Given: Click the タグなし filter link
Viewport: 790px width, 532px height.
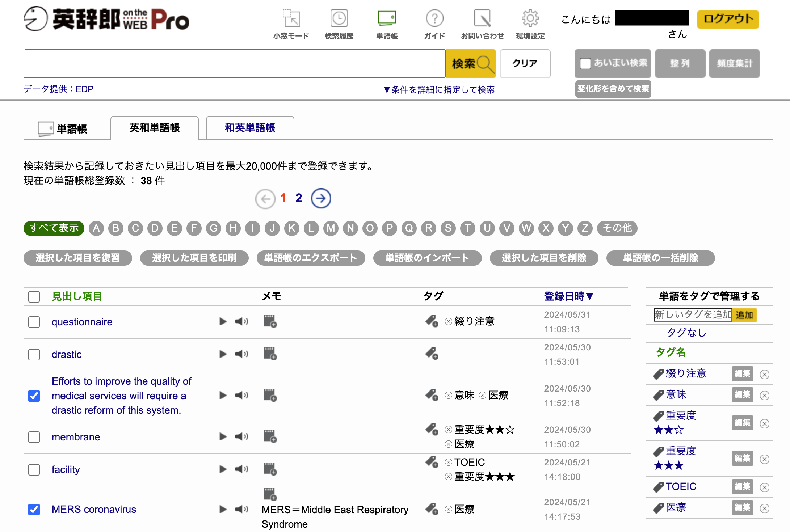Looking at the screenshot, I should tap(686, 332).
